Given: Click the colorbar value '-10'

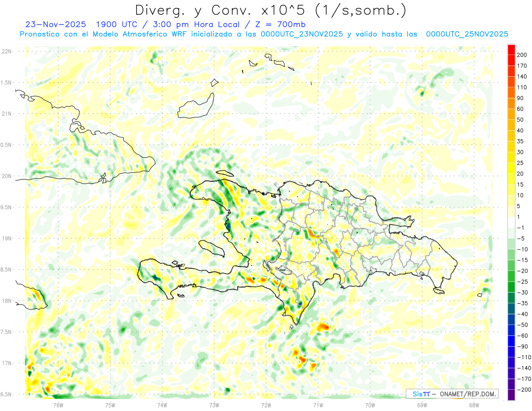Looking at the screenshot, I should point(523,249).
